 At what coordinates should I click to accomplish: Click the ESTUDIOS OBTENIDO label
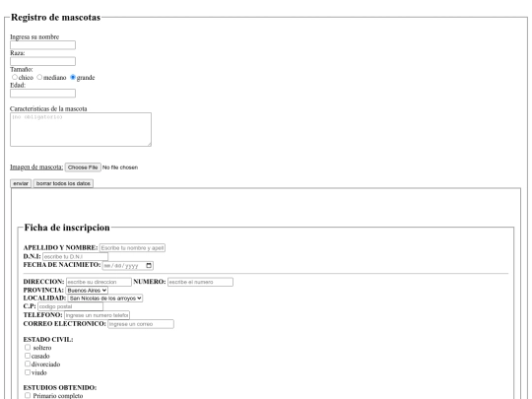pyautogui.click(x=60, y=387)
